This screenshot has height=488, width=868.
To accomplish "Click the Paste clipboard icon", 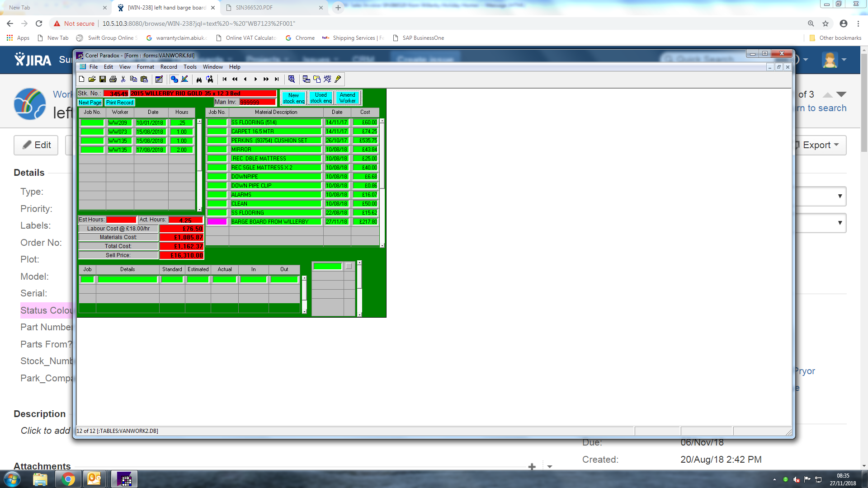I will (x=144, y=79).
